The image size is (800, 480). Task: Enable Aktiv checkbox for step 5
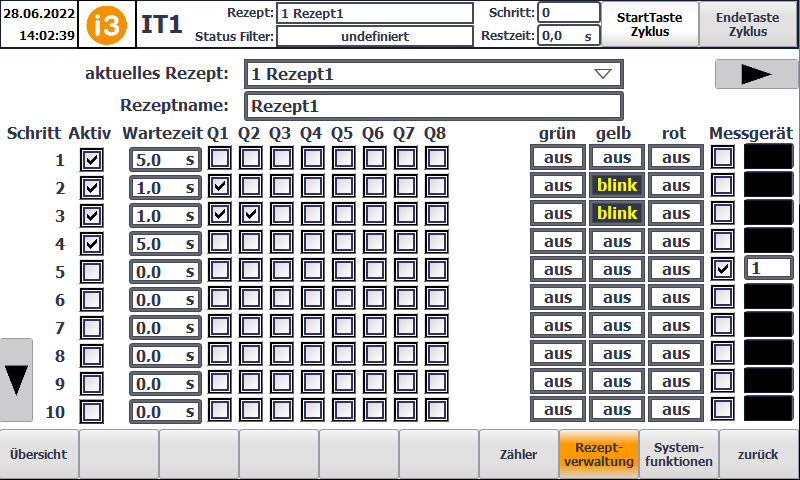92,271
